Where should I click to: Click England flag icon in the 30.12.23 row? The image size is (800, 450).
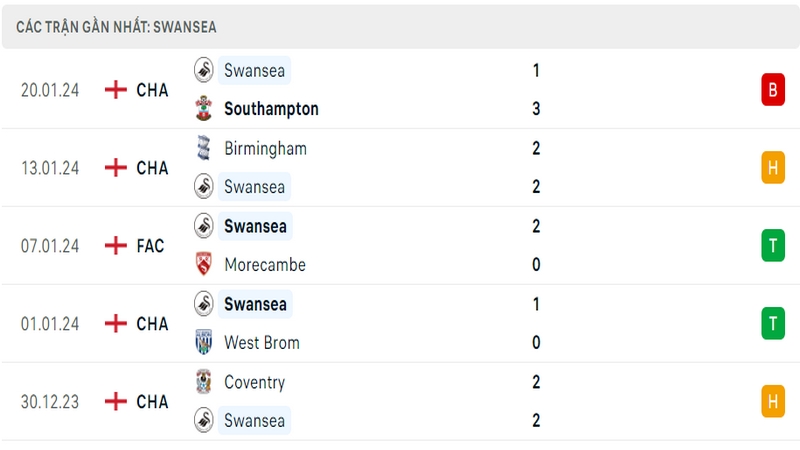pyautogui.click(x=116, y=401)
